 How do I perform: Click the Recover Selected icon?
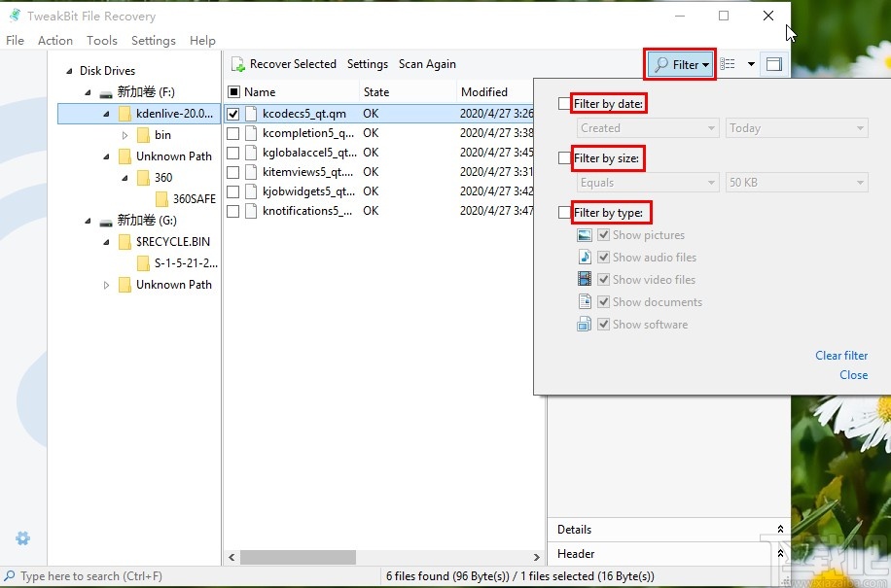point(238,64)
